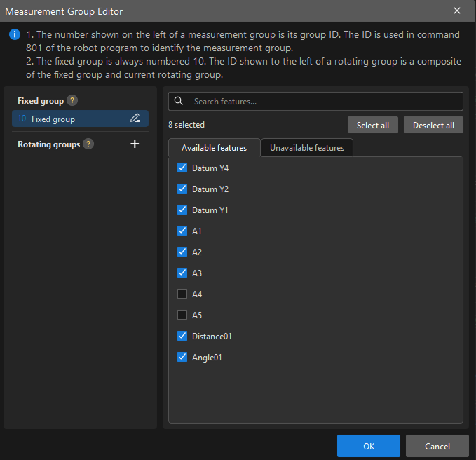Focus the Search features input field
The height and width of the screenshot is (460, 476).
coord(315,102)
